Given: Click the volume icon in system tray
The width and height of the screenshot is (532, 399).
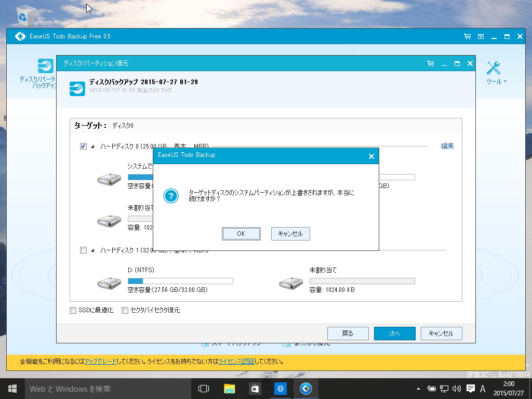Looking at the screenshot, I should click(457, 389).
